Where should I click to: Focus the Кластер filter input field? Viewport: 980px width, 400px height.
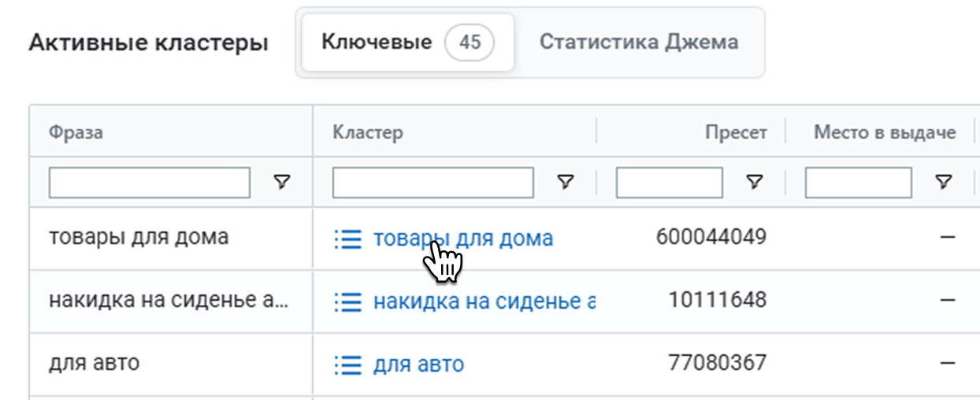[x=433, y=183]
